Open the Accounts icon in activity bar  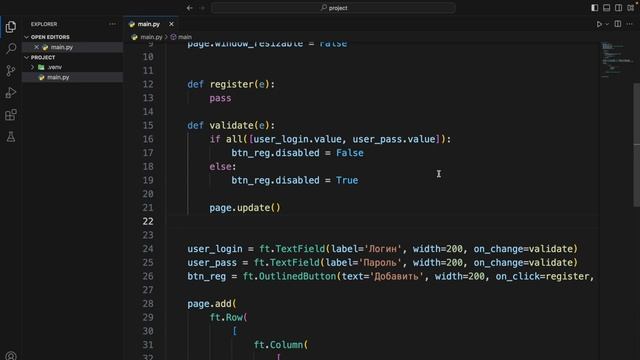tap(11, 356)
